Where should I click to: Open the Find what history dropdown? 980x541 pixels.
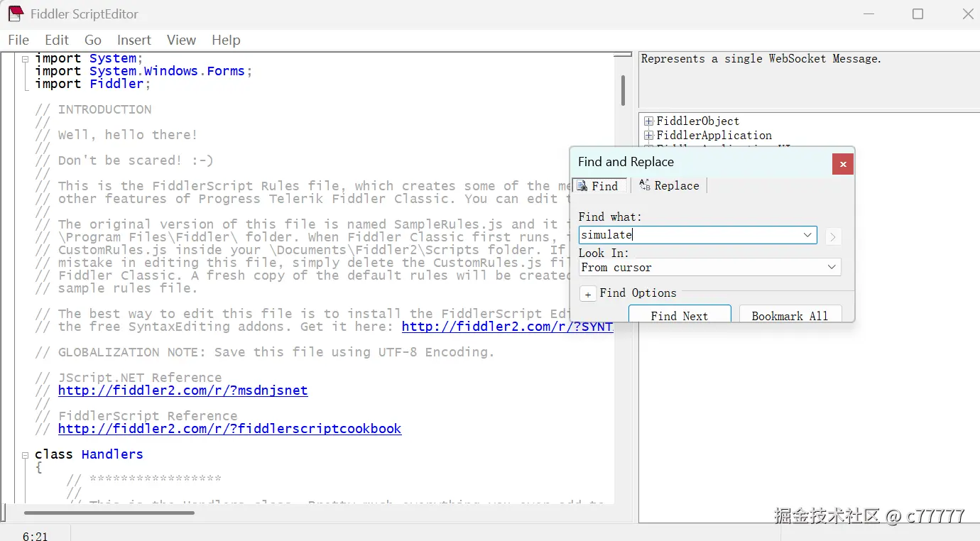[x=807, y=235]
